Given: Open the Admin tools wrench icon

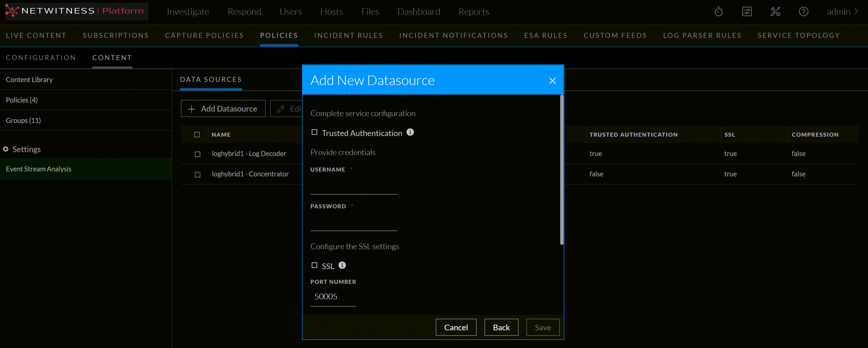Looking at the screenshot, I should coord(775,12).
